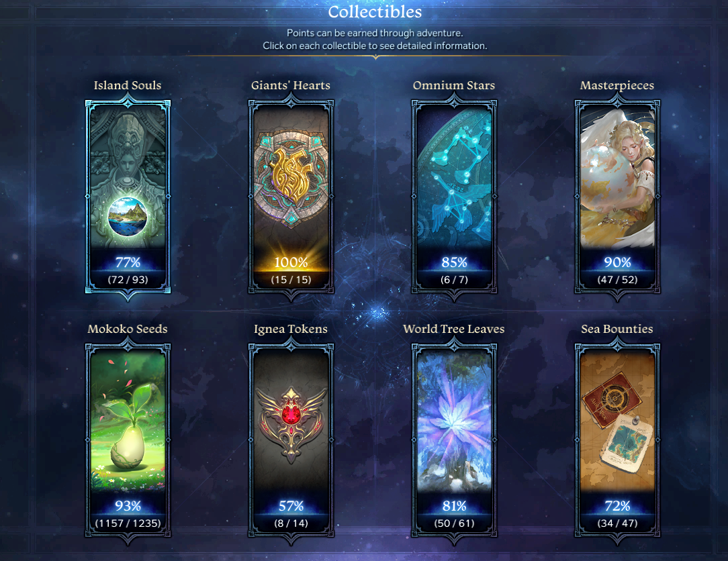
Task: Click the Giants' Hearts title label
Action: [x=291, y=85]
